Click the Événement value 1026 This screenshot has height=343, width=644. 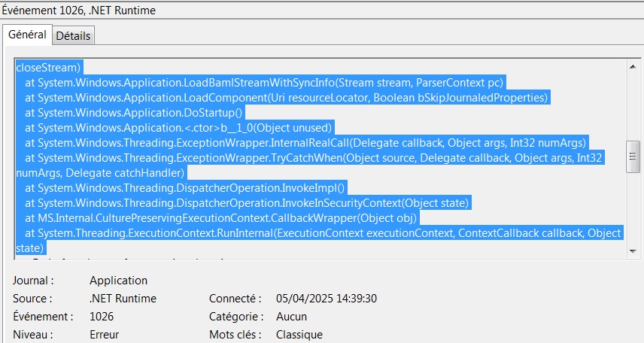pyautogui.click(x=102, y=317)
